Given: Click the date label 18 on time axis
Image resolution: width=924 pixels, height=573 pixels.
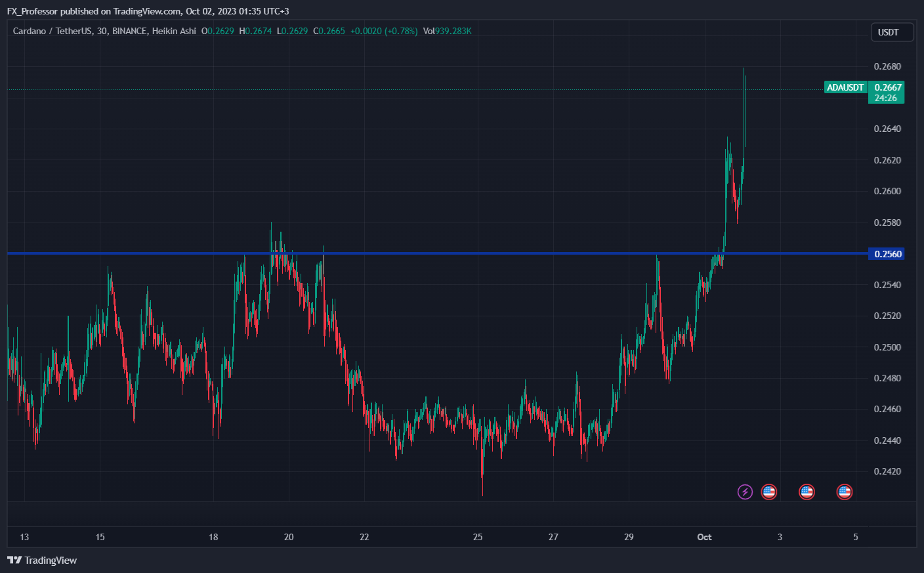Looking at the screenshot, I should (x=213, y=537).
